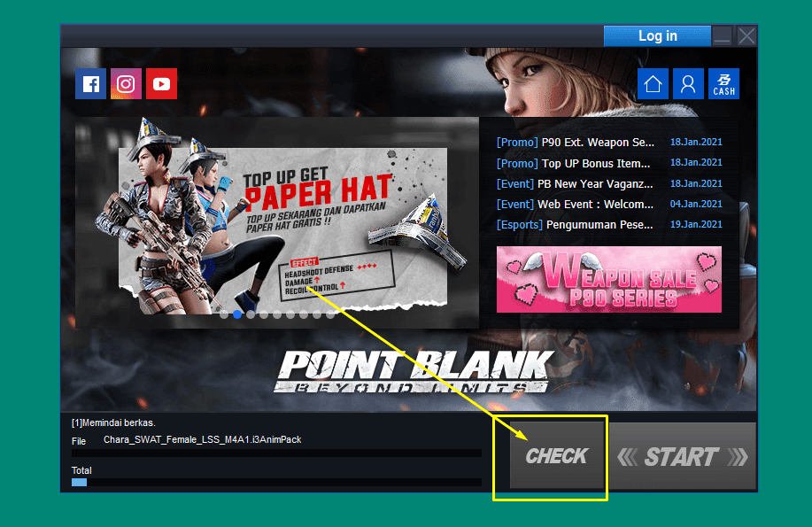
Task: Click the 19.Jan.2021 news date
Action: pos(696,224)
